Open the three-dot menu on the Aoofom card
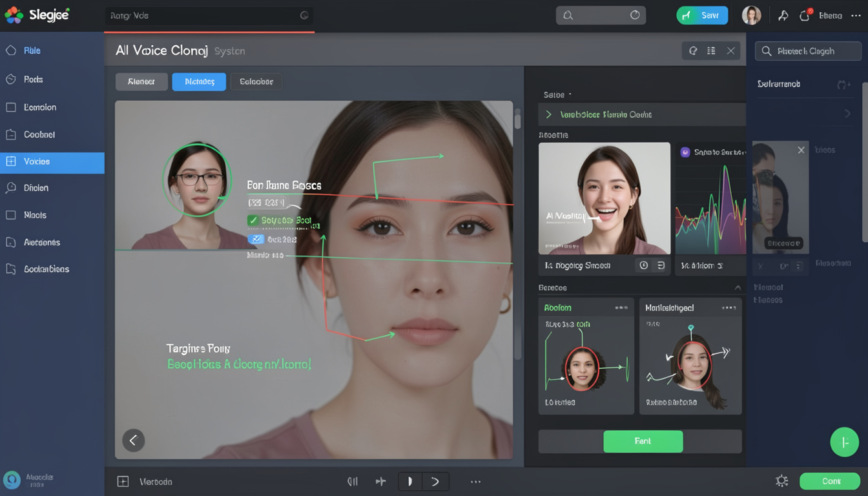The width and height of the screenshot is (868, 496). point(622,308)
